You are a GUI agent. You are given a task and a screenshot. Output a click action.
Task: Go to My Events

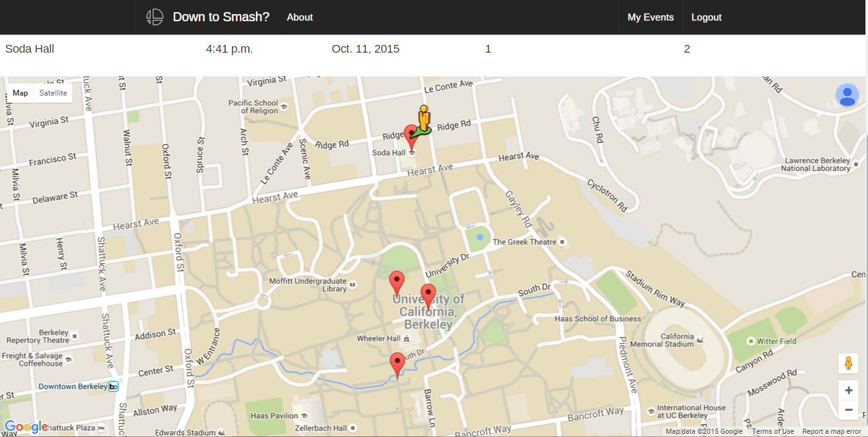pyautogui.click(x=651, y=17)
